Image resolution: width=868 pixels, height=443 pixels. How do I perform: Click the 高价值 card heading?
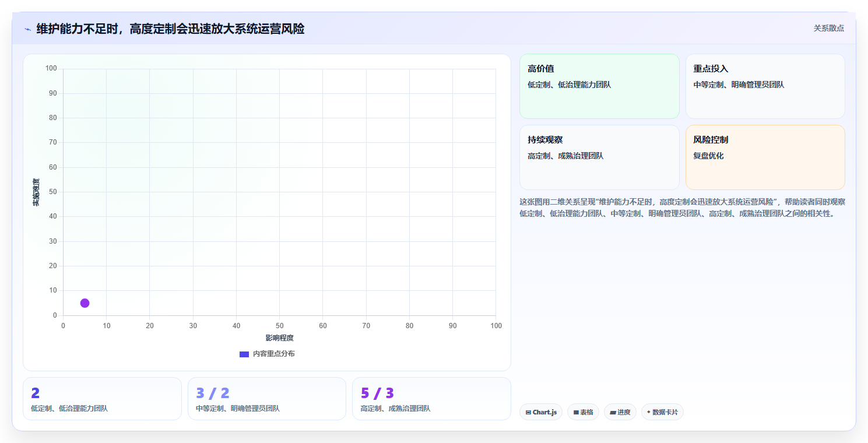[541, 69]
